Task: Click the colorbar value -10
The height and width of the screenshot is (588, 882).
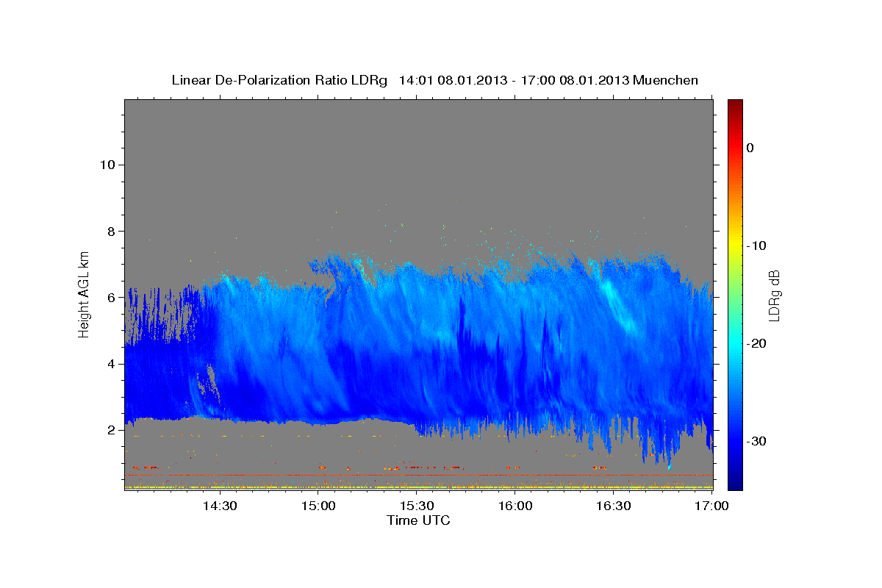Action: (x=755, y=245)
